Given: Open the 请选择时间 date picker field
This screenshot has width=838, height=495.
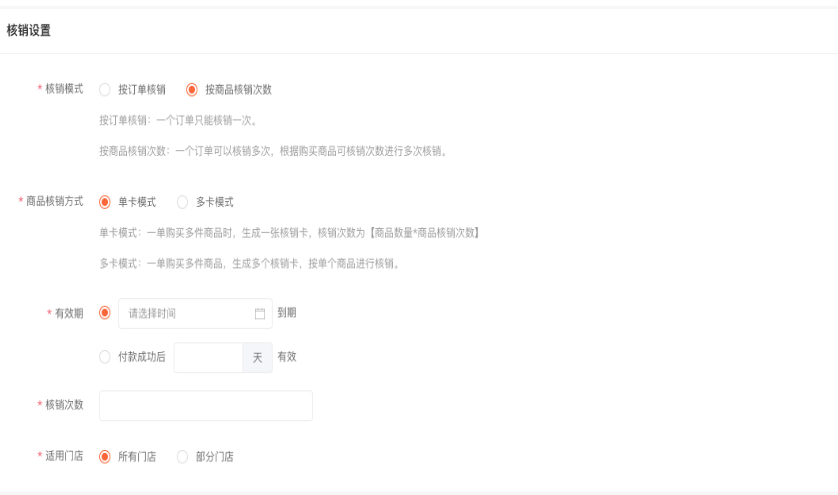Looking at the screenshot, I should coord(195,313).
